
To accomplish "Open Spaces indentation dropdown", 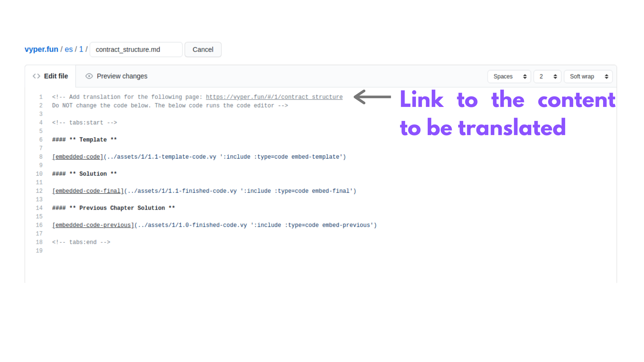I will tap(508, 76).
